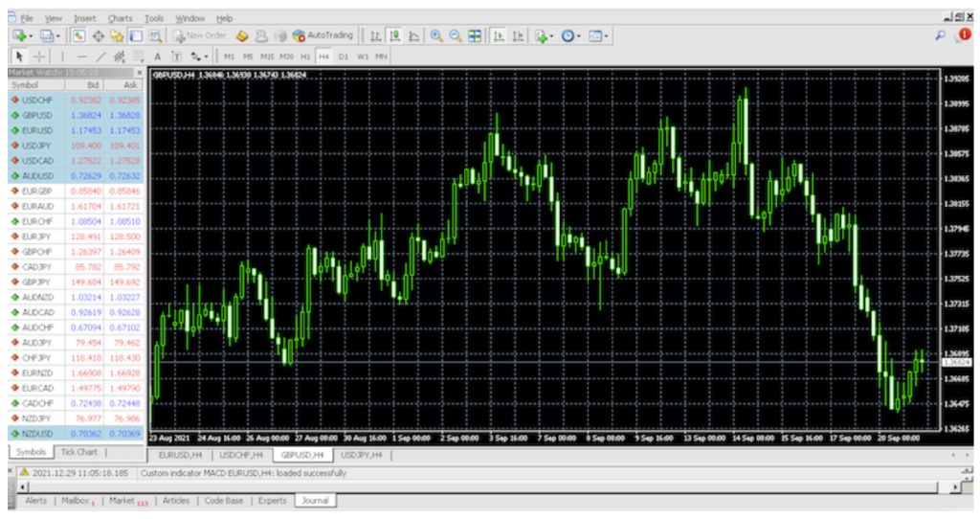Screen dimensions: 980x519
Task: Select the crosshair tool
Action: pyautogui.click(x=39, y=56)
